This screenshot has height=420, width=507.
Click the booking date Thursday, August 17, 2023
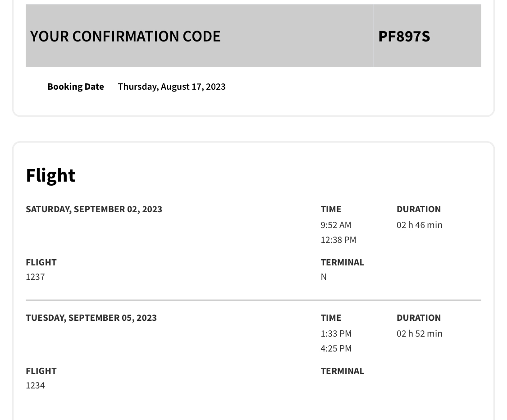172,87
